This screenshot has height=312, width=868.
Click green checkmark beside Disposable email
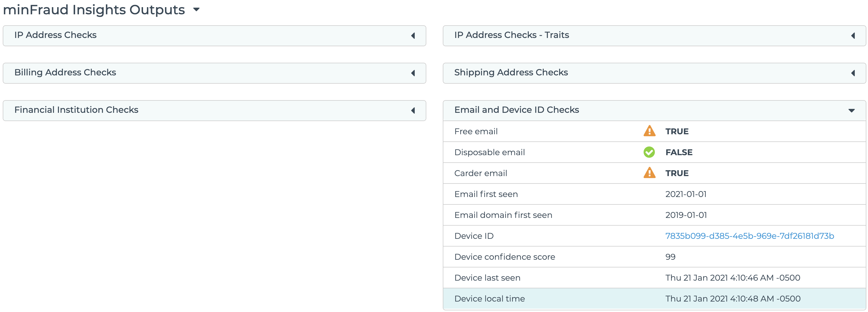(x=649, y=152)
